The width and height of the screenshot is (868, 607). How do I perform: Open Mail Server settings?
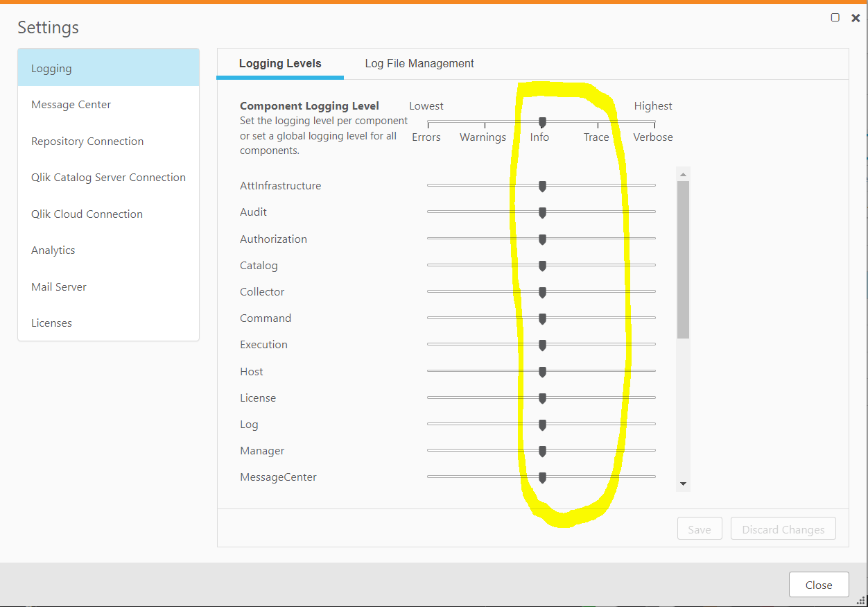click(x=108, y=287)
